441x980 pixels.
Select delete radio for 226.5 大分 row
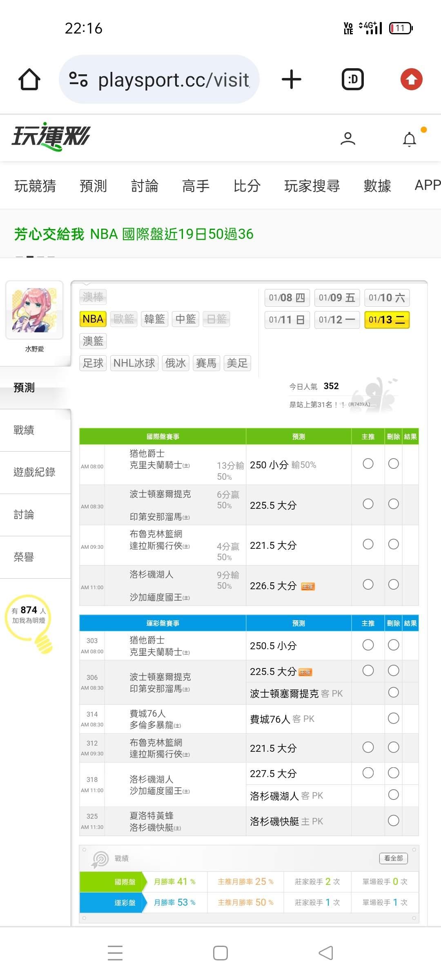(394, 585)
